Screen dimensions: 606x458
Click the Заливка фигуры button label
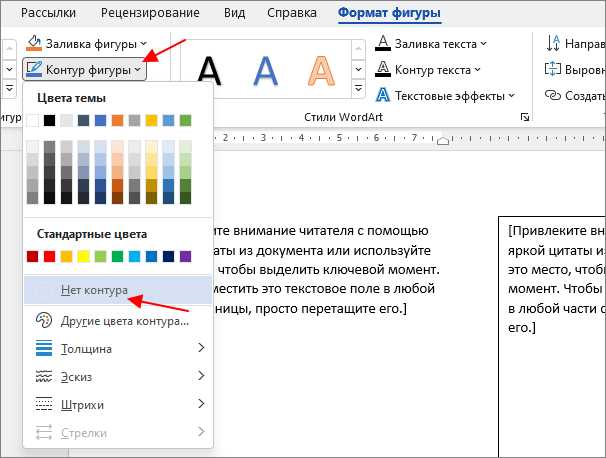(91, 44)
